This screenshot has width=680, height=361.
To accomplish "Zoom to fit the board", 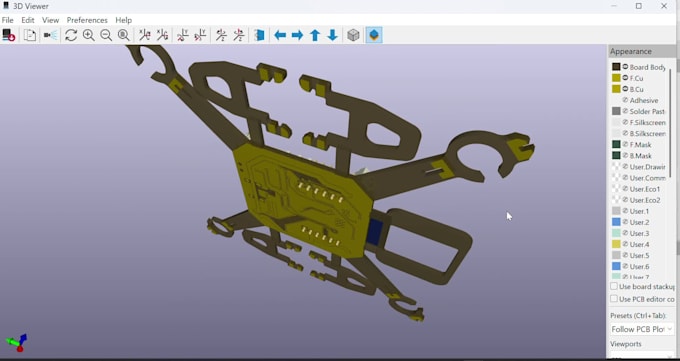I will coord(124,35).
